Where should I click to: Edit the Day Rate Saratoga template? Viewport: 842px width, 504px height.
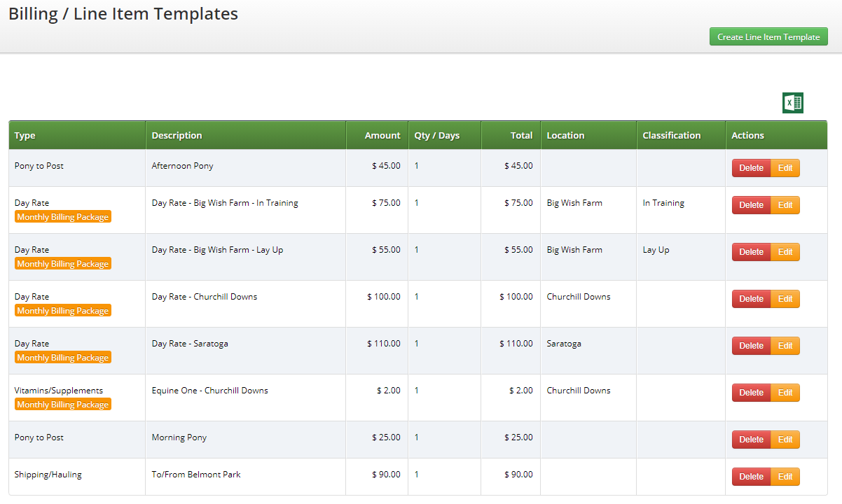point(785,346)
